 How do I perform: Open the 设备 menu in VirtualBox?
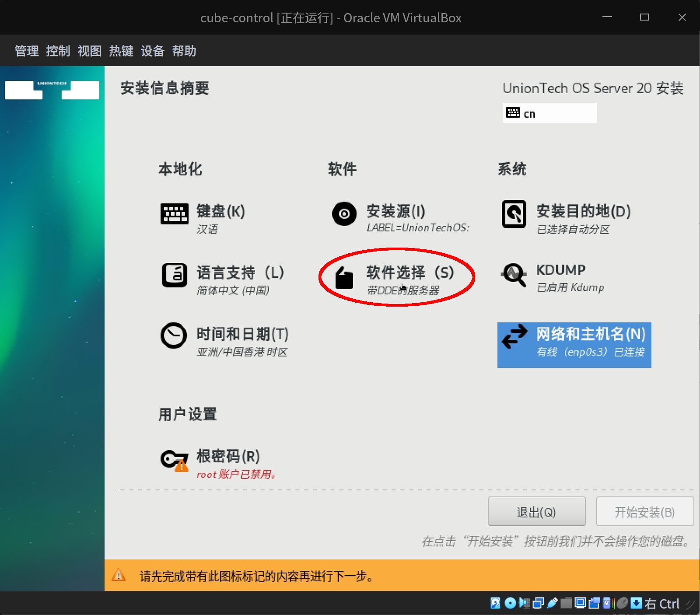152,51
